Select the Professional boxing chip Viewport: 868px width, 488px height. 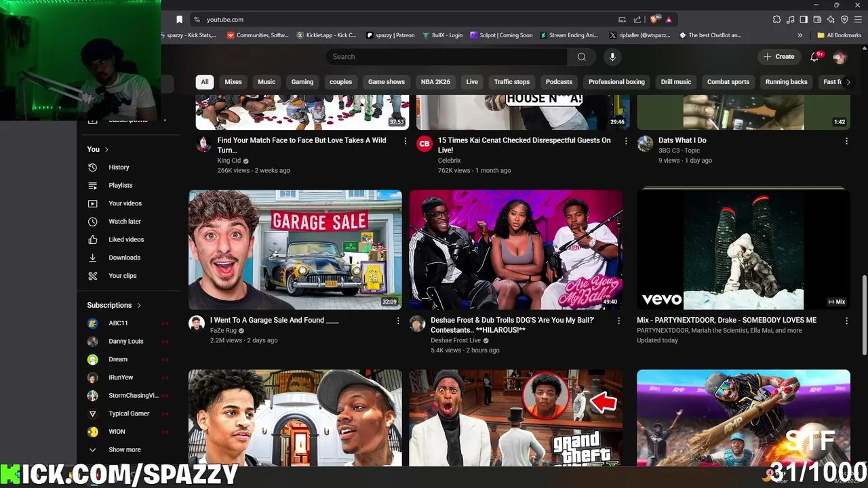(x=616, y=82)
